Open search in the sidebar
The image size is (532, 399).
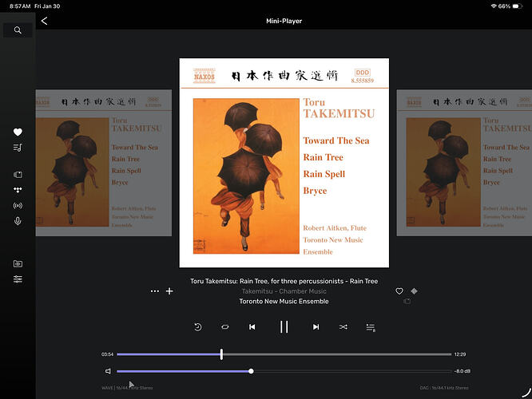point(18,30)
